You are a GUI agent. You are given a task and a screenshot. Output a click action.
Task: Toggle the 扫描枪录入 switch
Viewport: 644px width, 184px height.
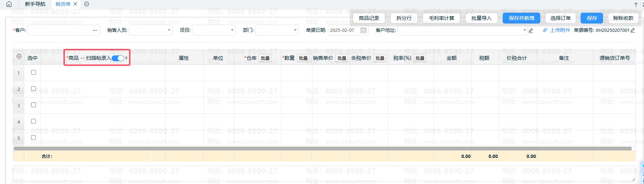(118, 58)
